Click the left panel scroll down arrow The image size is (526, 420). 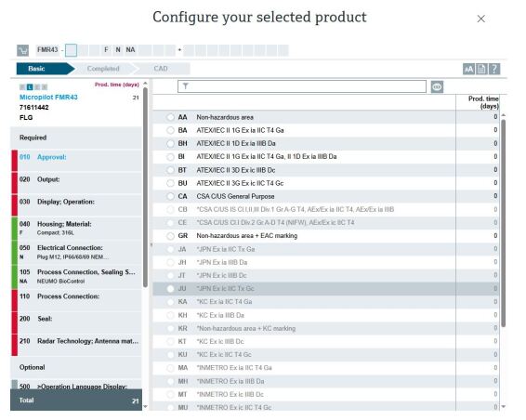tap(145, 407)
